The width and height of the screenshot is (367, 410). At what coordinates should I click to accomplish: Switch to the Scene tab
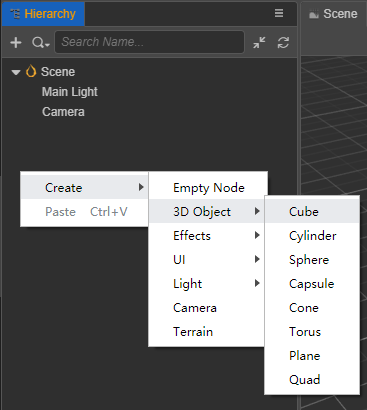pos(333,14)
